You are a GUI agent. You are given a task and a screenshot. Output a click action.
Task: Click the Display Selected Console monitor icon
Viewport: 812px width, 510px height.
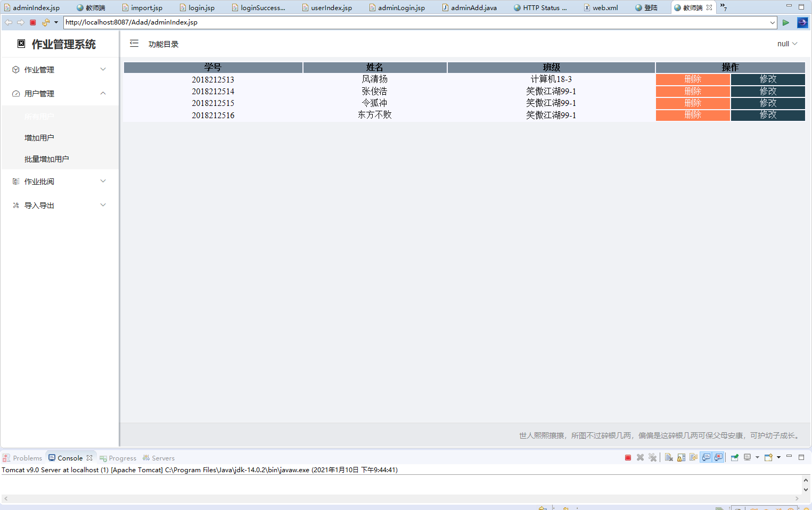pos(747,457)
